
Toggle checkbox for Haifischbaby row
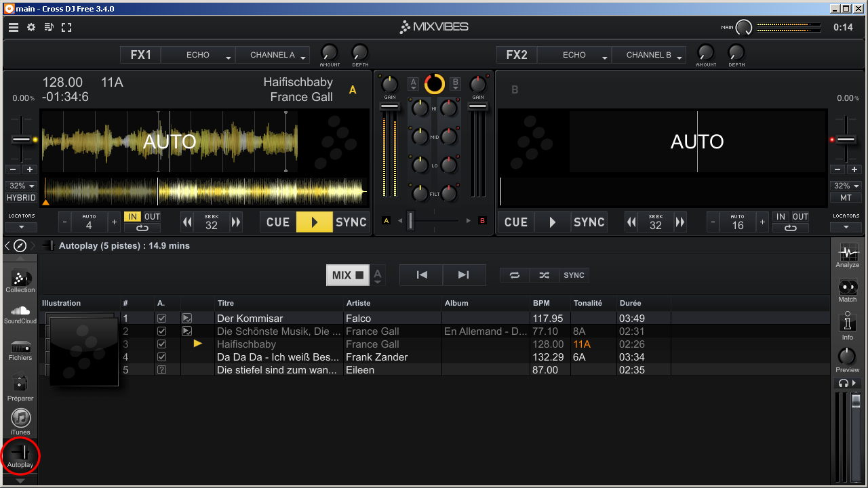[x=161, y=344]
